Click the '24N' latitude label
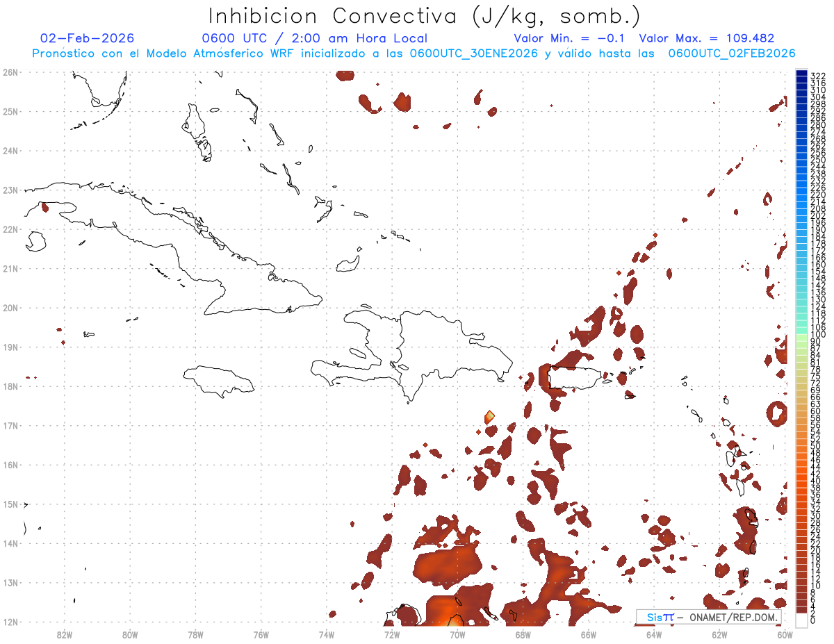The width and height of the screenshot is (834, 644). click(10, 151)
